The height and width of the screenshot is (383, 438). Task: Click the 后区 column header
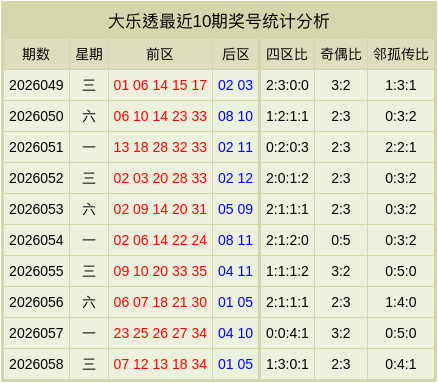[x=236, y=54]
